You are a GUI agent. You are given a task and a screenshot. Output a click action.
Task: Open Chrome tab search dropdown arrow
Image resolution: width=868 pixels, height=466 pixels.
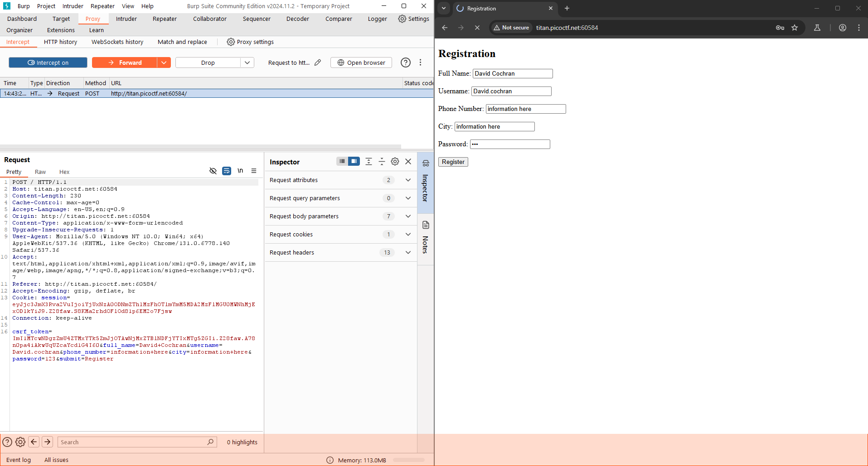[x=444, y=8]
